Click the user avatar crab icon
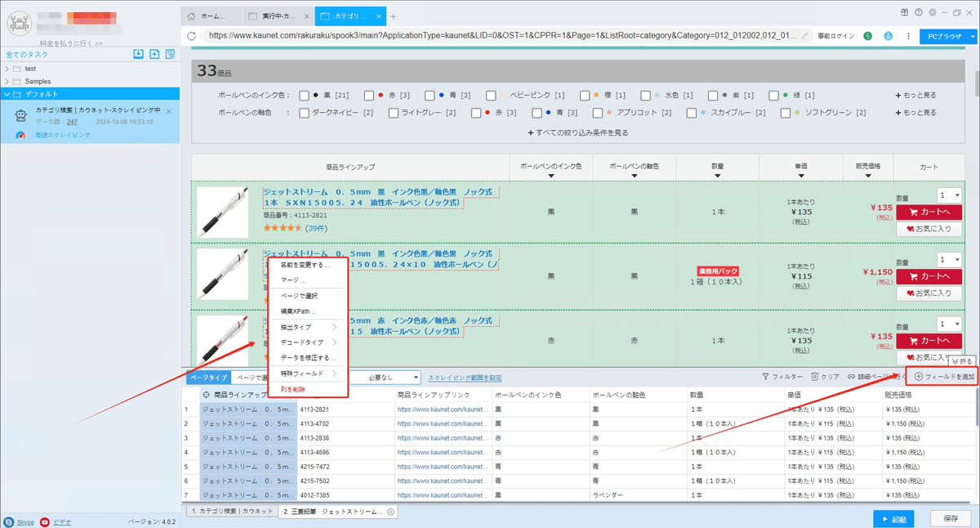Screen dimensions: 980x528 pyautogui.click(x=18, y=23)
